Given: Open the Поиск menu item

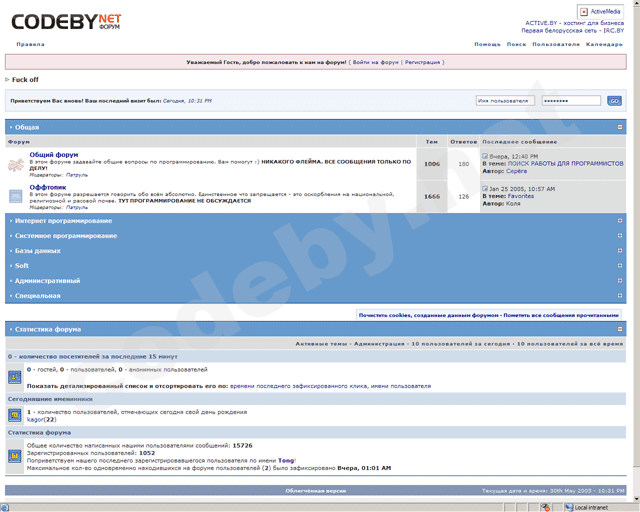Looking at the screenshot, I should coord(516,44).
